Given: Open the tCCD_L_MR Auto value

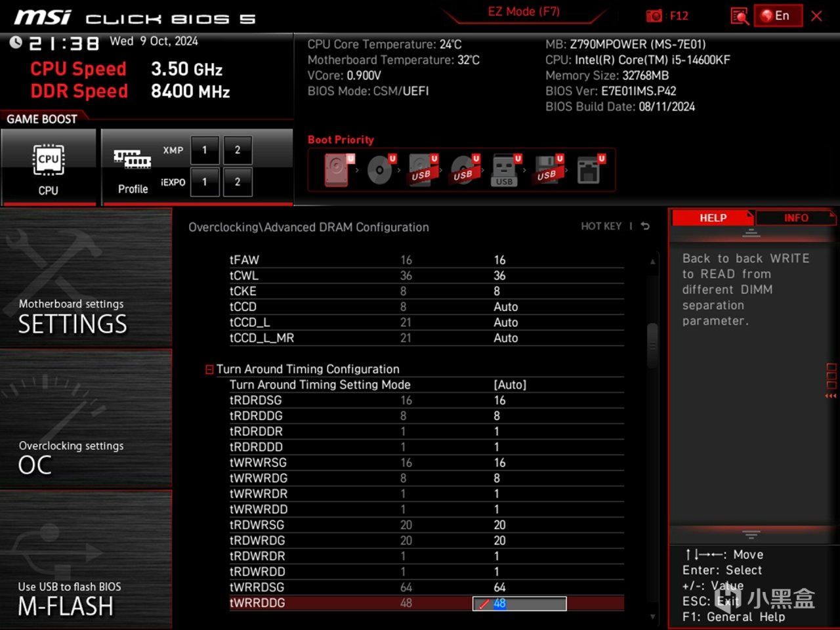Looking at the screenshot, I should [506, 339].
